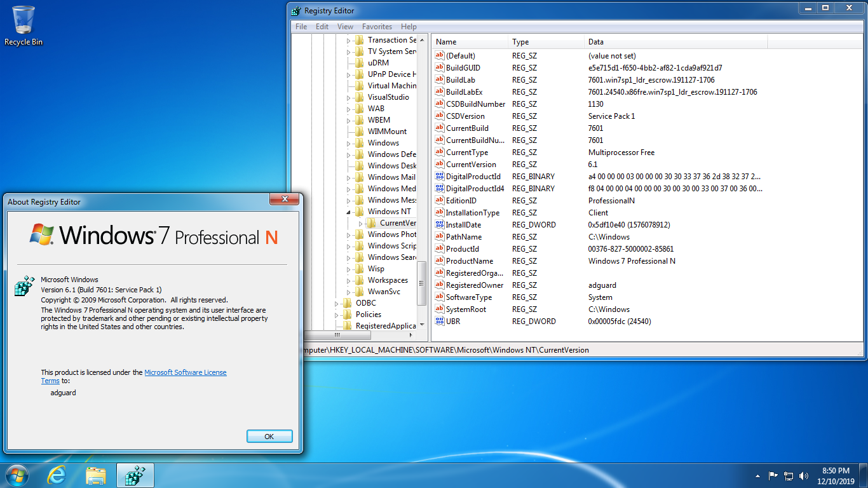Expand the CurrentVersion key
The image size is (868, 488).
(361, 223)
